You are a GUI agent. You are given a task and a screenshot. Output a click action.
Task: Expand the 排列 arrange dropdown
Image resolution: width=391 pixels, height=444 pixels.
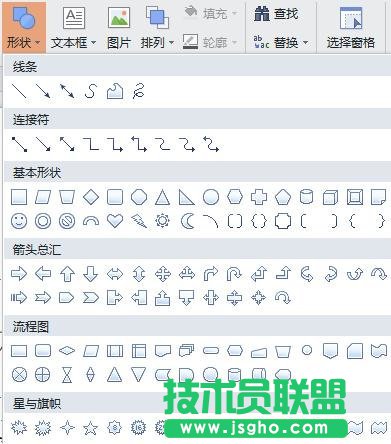click(x=157, y=27)
